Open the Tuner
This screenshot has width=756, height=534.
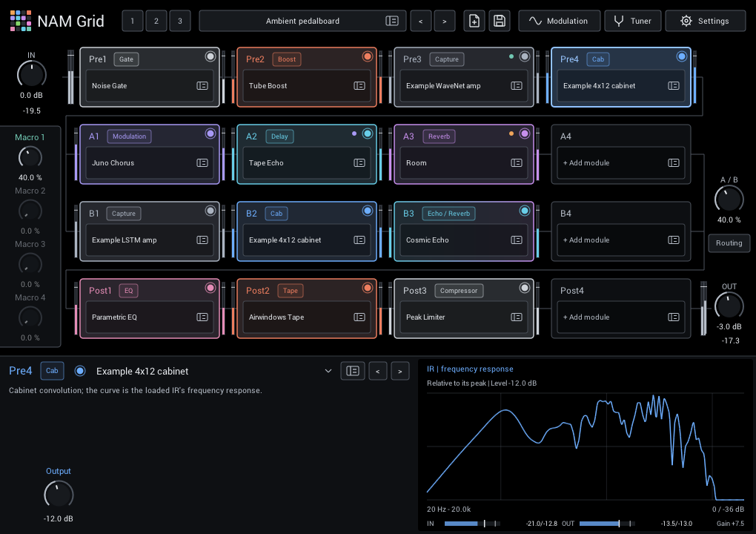click(x=633, y=21)
